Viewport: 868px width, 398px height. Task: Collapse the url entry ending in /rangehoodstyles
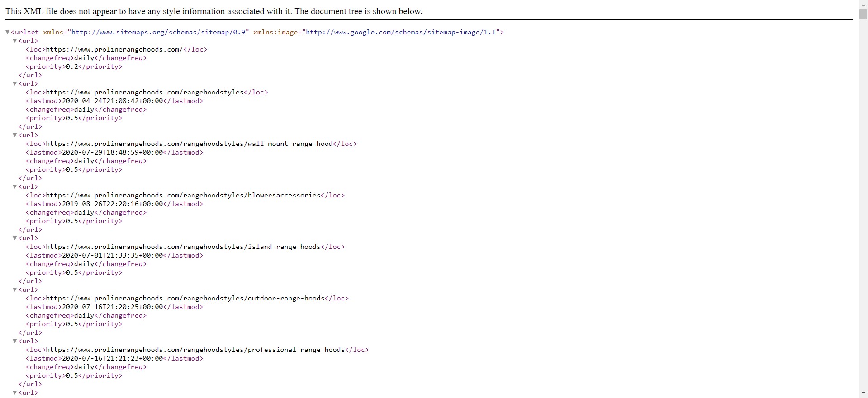coord(15,84)
